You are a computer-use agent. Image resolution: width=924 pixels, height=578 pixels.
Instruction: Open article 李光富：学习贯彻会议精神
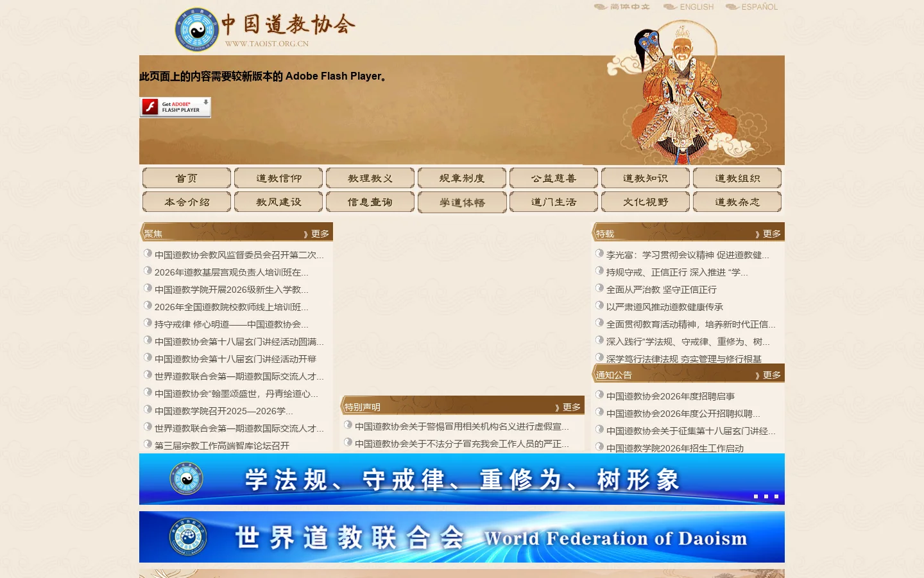[687, 255]
